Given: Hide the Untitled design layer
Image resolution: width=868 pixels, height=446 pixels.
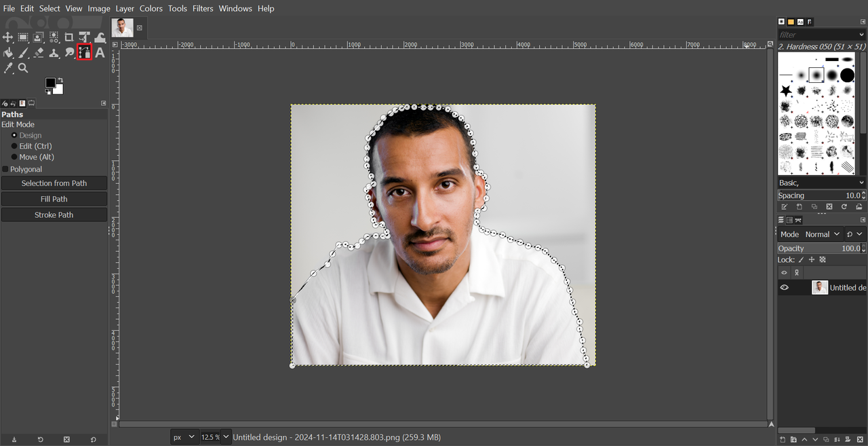Looking at the screenshot, I should pyautogui.click(x=785, y=288).
